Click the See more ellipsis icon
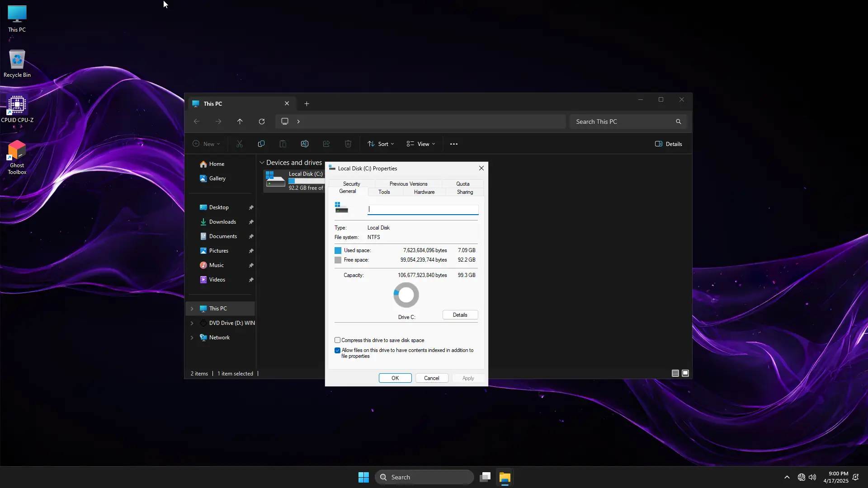Viewport: 868px width, 488px height. tap(454, 144)
